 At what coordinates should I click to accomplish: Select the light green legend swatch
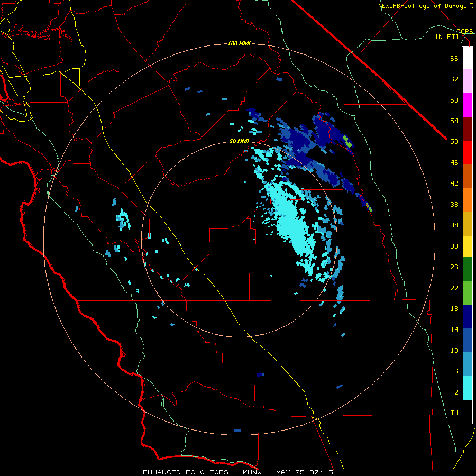pyautogui.click(x=467, y=293)
